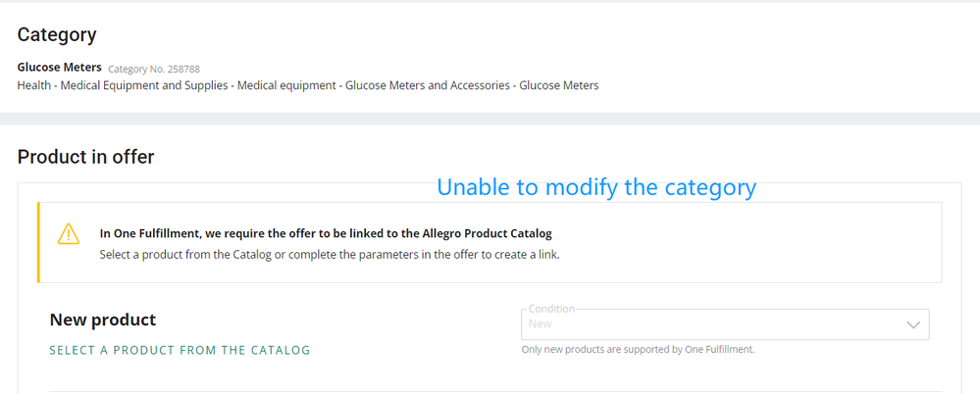Click the New product heading

coord(102,320)
